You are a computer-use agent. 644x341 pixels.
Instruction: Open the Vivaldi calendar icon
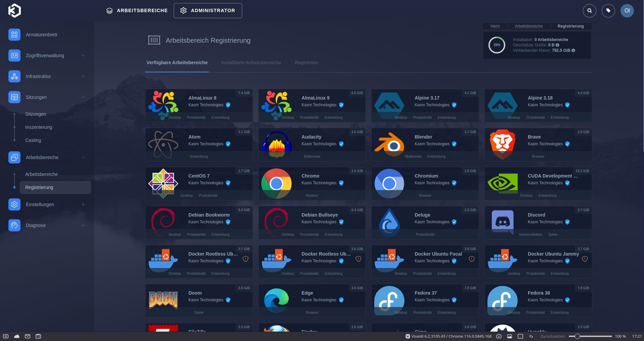[38, 336]
